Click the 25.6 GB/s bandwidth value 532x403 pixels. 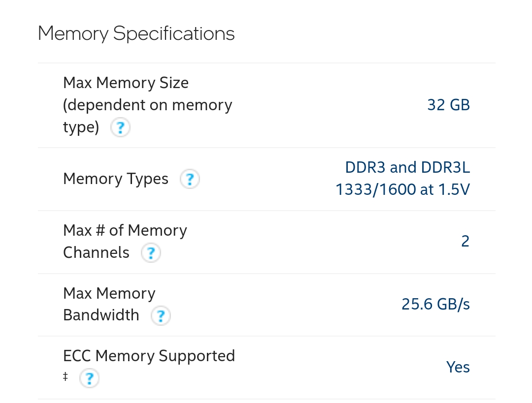(x=435, y=305)
